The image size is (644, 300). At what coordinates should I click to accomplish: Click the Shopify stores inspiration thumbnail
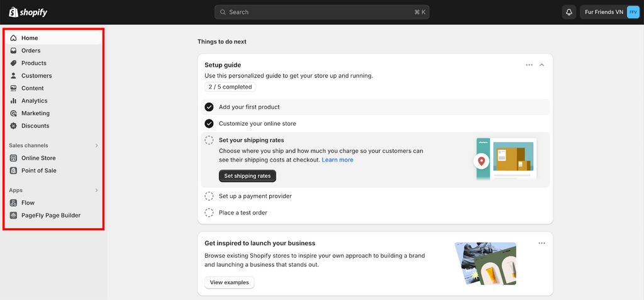(x=485, y=264)
